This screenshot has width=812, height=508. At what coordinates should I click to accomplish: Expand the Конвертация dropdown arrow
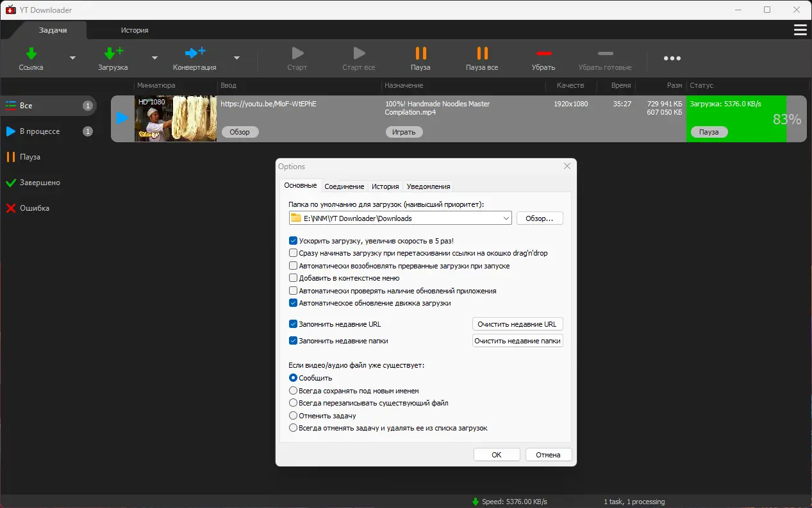[x=236, y=58]
